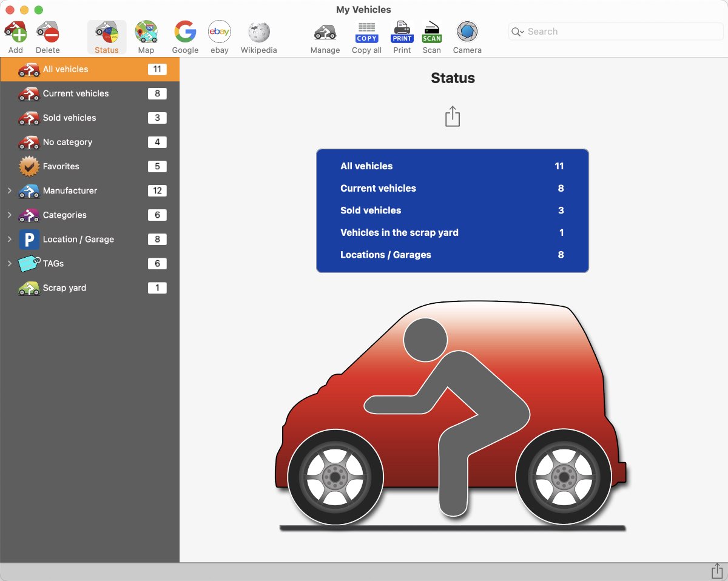The width and height of the screenshot is (728, 581).
Task: Expand the Manufacturer tree node
Action: click(x=10, y=190)
